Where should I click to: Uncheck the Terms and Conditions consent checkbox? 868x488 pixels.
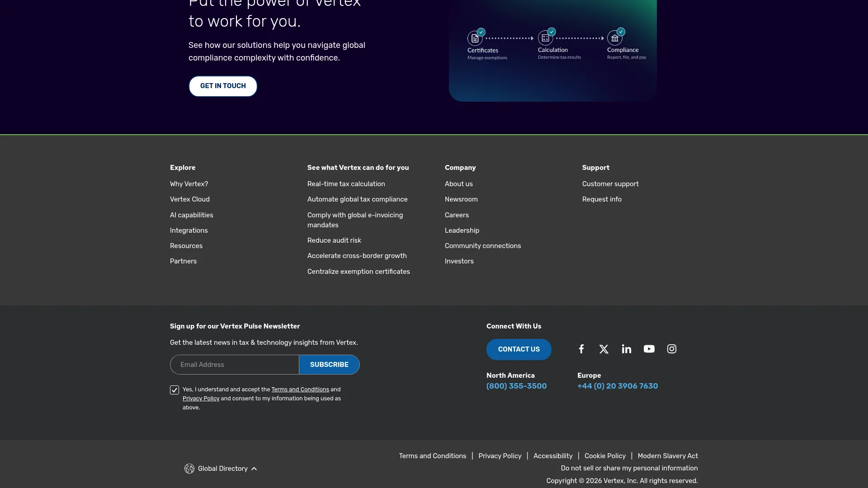point(175,390)
